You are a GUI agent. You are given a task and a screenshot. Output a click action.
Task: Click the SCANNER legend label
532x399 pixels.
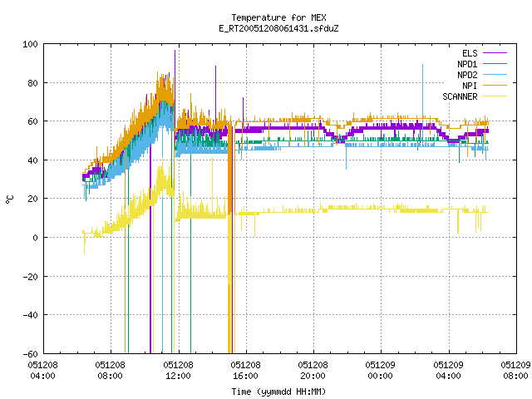(460, 96)
